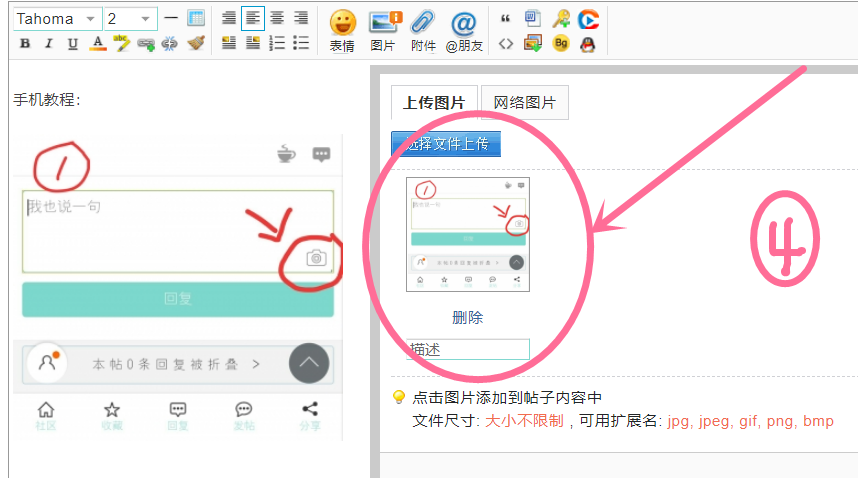Focus the 描述 description field
Image resolution: width=858 pixels, height=478 pixels.
(x=468, y=349)
